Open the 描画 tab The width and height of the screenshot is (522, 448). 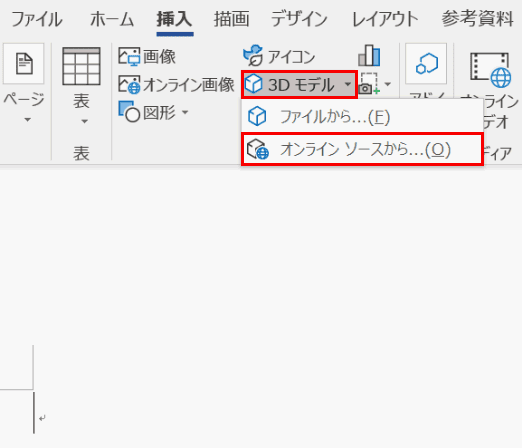pyautogui.click(x=231, y=19)
